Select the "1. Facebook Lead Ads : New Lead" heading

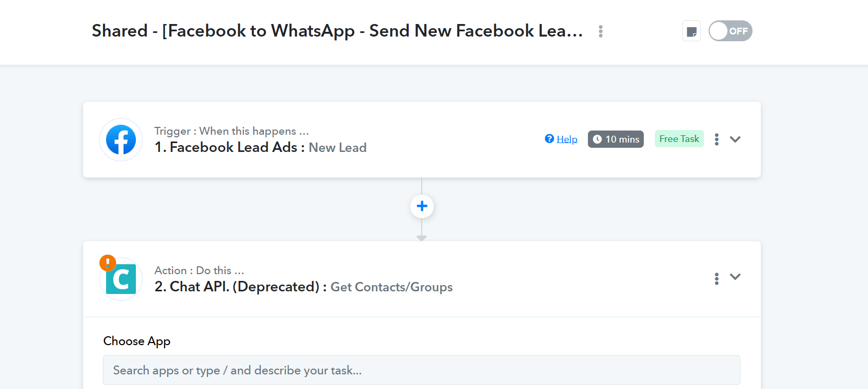[260, 148]
